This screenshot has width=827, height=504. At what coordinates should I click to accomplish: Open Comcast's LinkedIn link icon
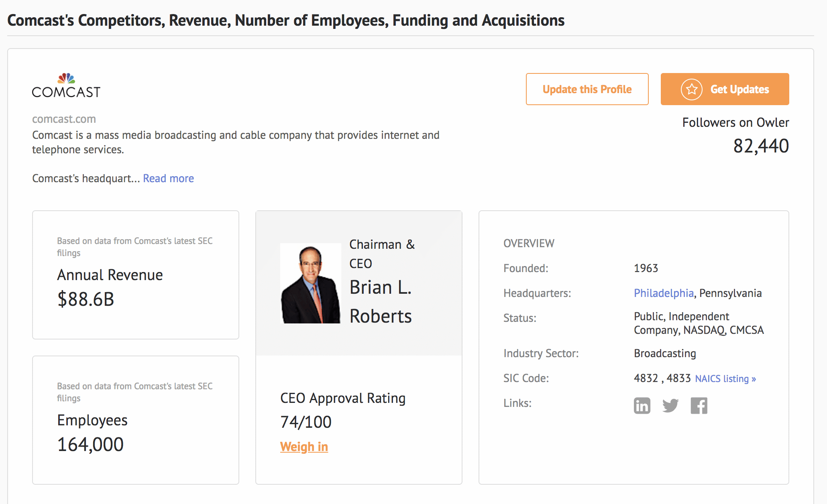coord(642,406)
